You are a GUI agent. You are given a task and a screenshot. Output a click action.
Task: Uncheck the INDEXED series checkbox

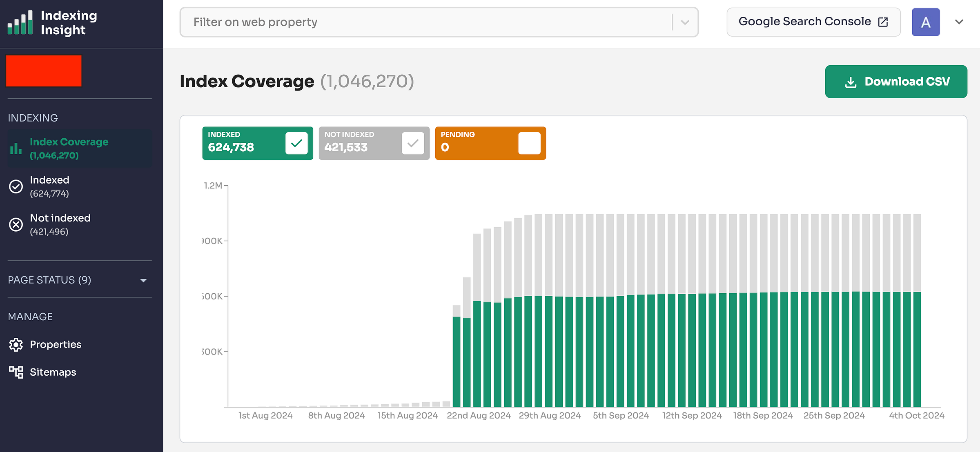point(296,143)
